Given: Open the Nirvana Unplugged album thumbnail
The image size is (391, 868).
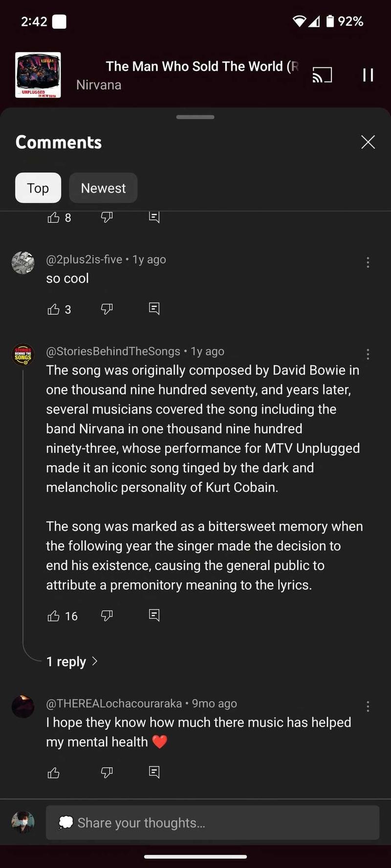Looking at the screenshot, I should (x=38, y=75).
